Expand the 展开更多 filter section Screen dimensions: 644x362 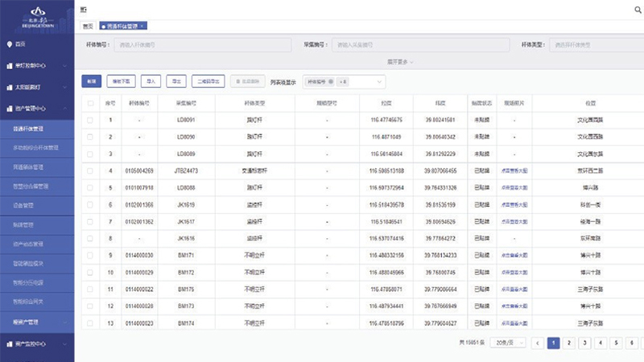click(402, 60)
